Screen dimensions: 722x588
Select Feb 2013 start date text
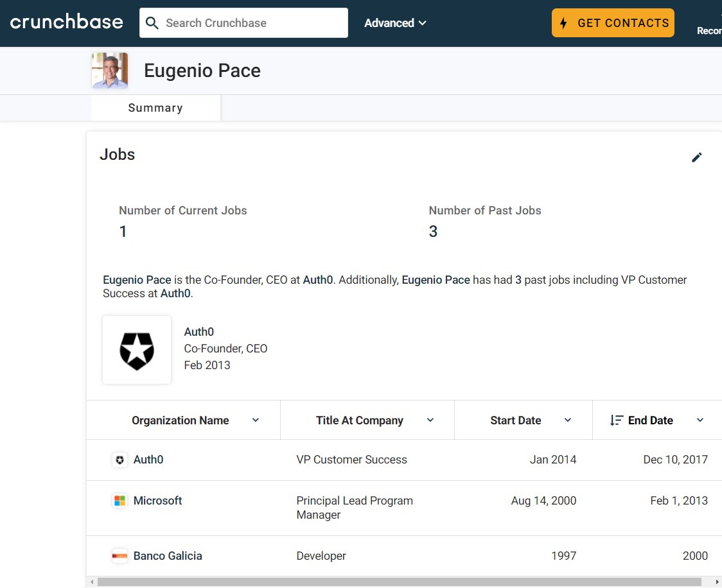(x=207, y=365)
